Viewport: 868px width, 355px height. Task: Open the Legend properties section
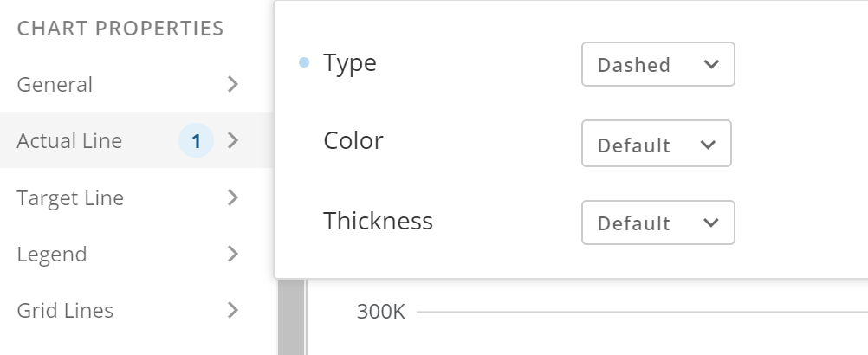(x=52, y=255)
